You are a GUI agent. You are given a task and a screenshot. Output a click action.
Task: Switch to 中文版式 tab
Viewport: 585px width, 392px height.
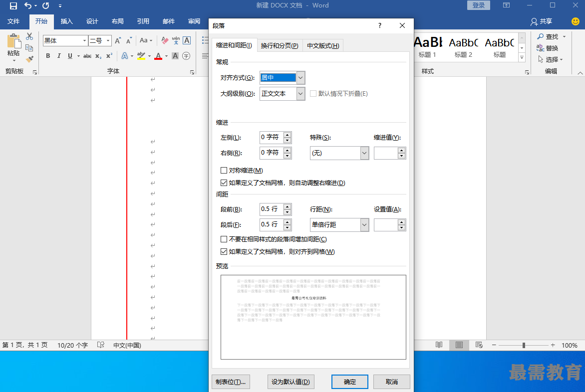tap(323, 45)
